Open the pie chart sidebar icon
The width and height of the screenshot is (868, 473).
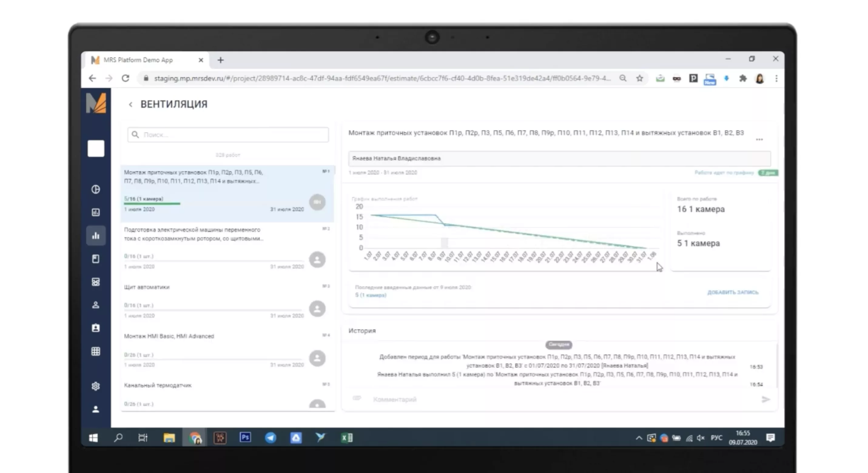96,189
